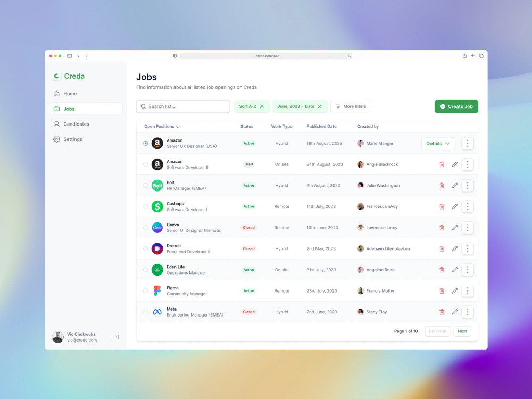Open more options menu for Meta row

click(x=468, y=312)
